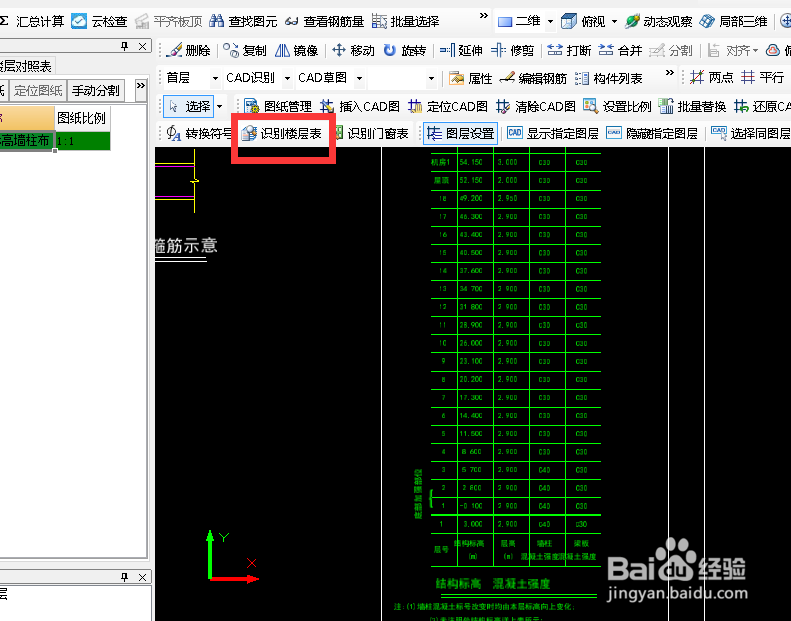
Task: Click 平齐板顶 tool
Action: tap(168, 21)
